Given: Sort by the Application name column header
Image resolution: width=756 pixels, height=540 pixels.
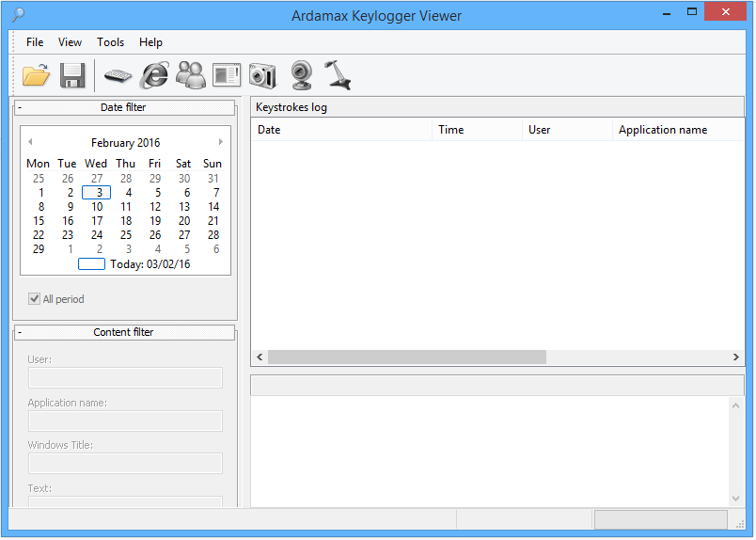Looking at the screenshot, I should pyautogui.click(x=678, y=130).
